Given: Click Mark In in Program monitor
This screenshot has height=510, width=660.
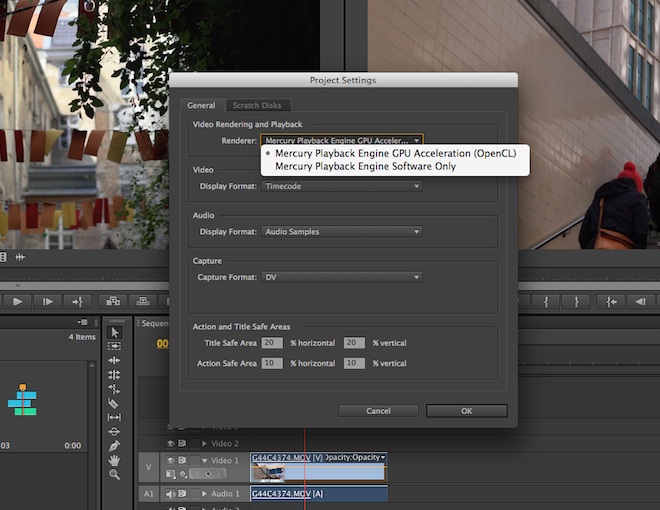Looking at the screenshot, I should tap(546, 301).
